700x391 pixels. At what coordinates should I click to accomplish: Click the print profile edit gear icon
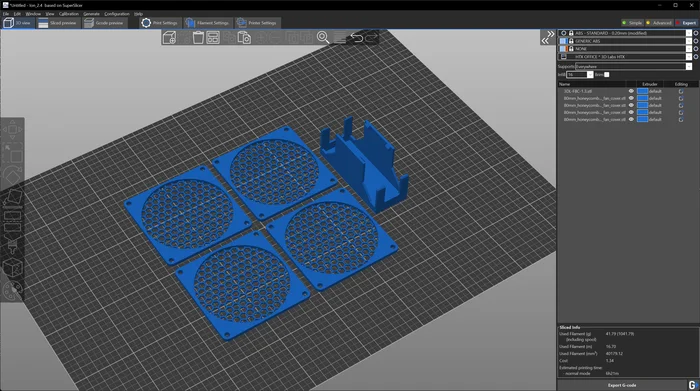[696, 33]
